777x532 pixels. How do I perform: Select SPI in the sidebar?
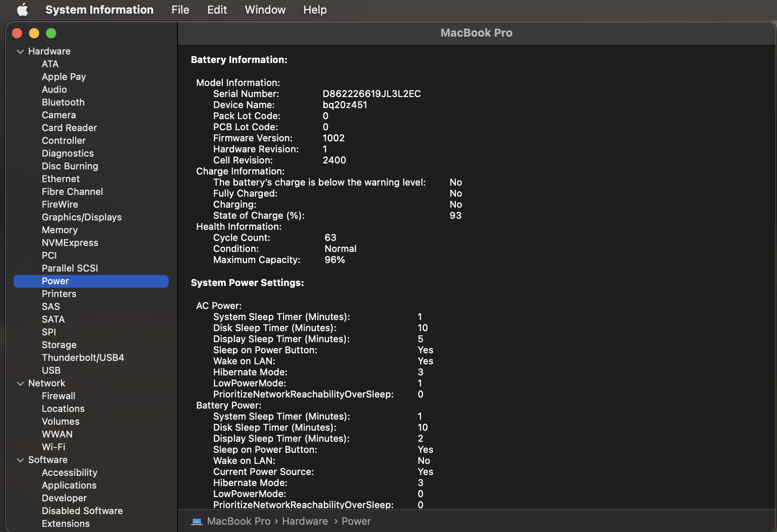pyautogui.click(x=49, y=332)
